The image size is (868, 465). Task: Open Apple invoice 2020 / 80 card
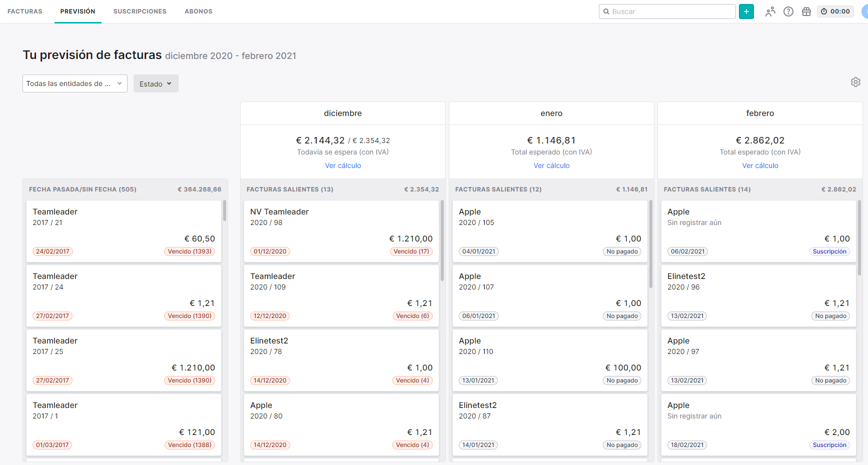341,424
